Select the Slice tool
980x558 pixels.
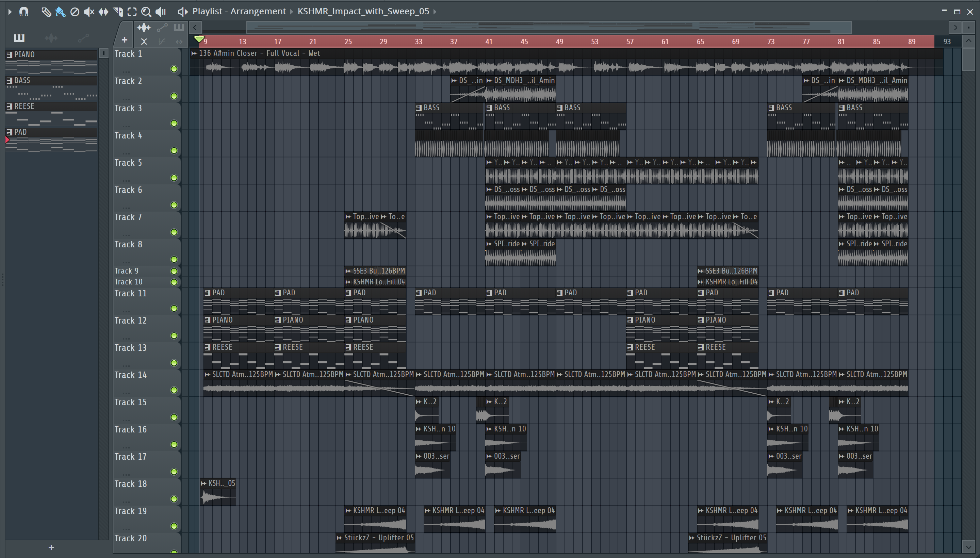coord(118,12)
